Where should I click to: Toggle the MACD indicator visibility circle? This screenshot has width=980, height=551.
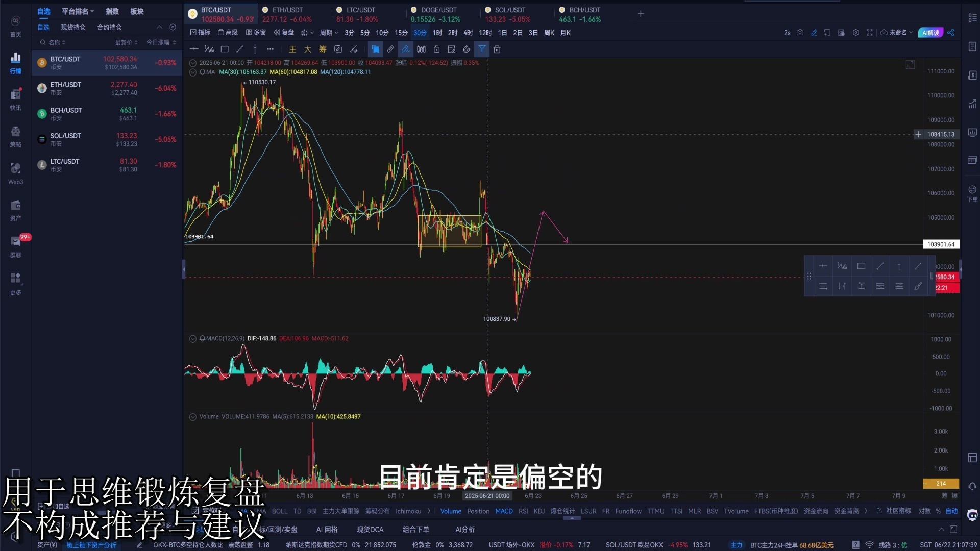pos(193,339)
